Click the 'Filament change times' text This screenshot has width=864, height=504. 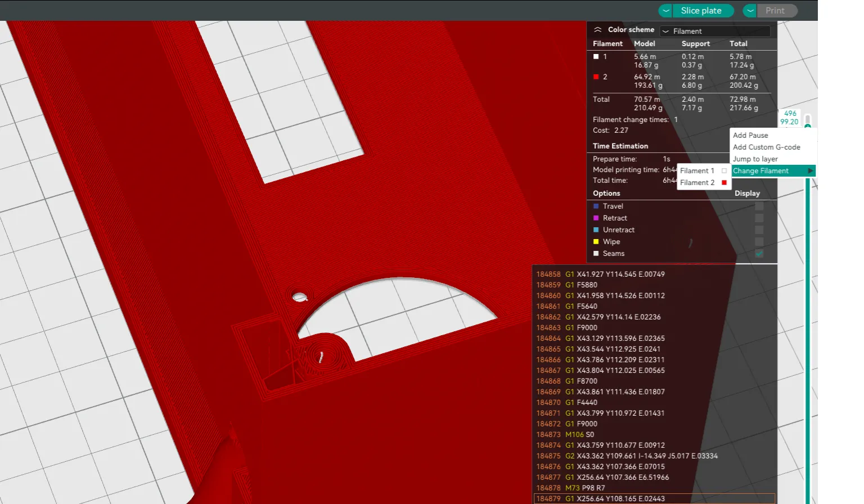click(x=631, y=120)
